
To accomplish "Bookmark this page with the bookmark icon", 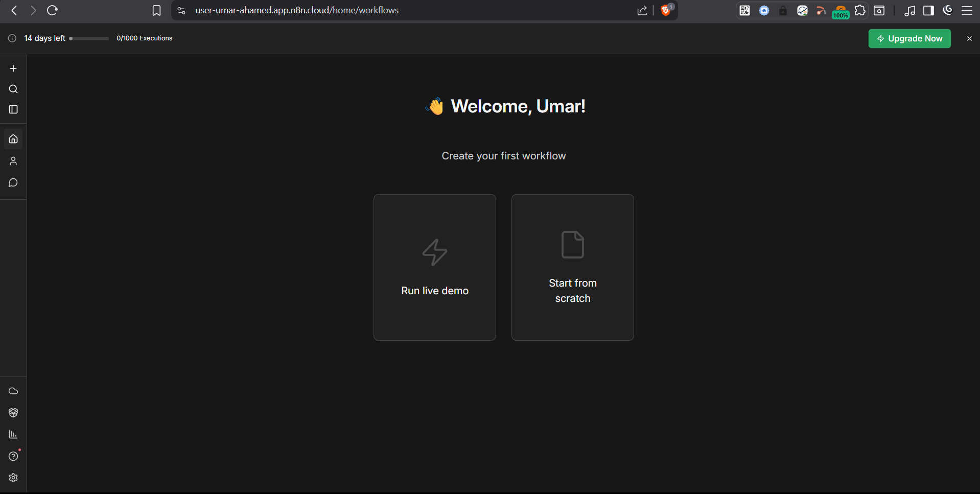I will point(157,11).
